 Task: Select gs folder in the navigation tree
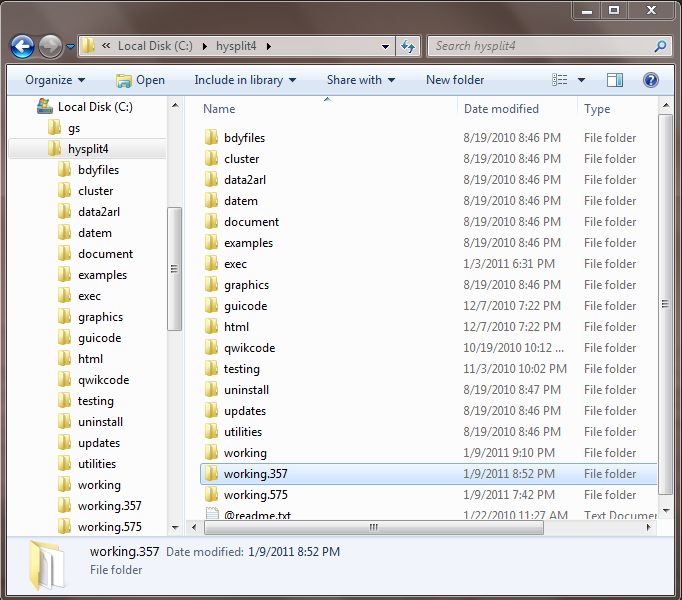coord(74,128)
